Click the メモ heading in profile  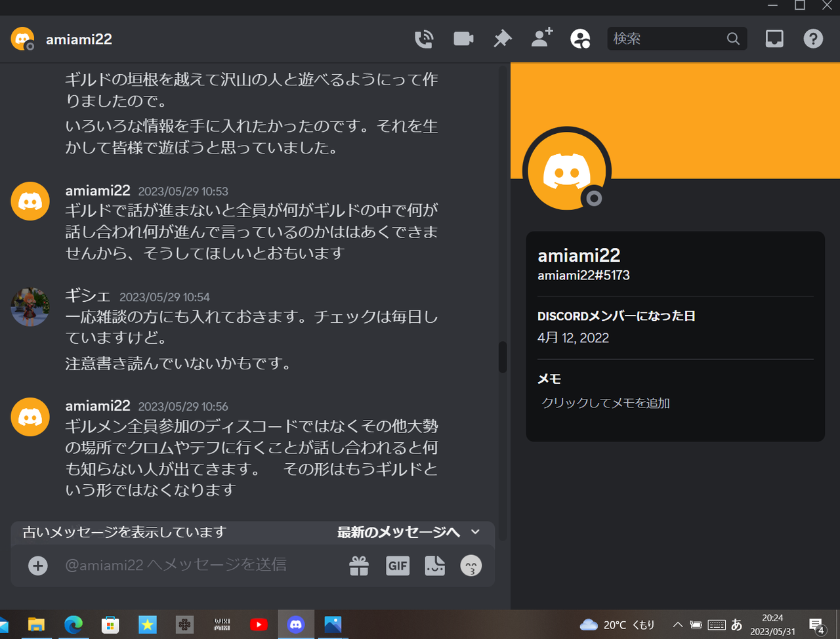549,379
